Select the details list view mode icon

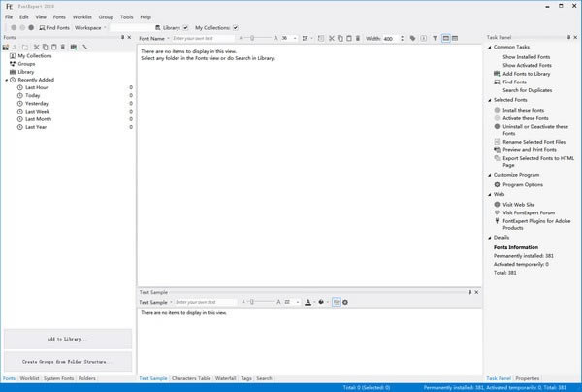pyautogui.click(x=455, y=38)
